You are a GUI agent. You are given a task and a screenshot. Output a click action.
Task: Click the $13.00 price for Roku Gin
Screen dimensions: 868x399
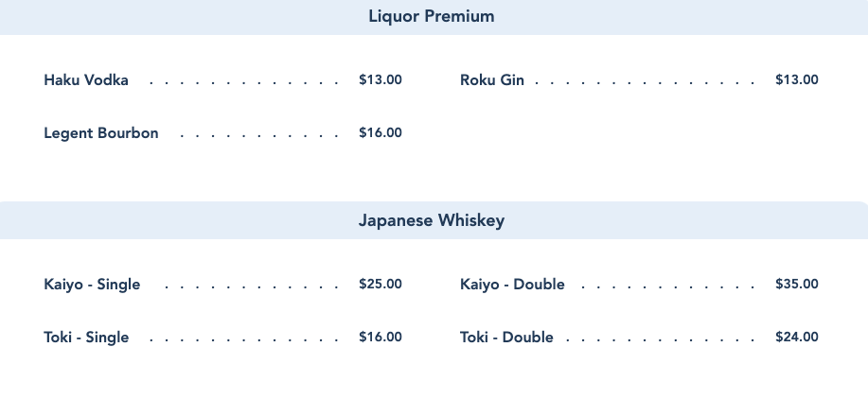797,80
